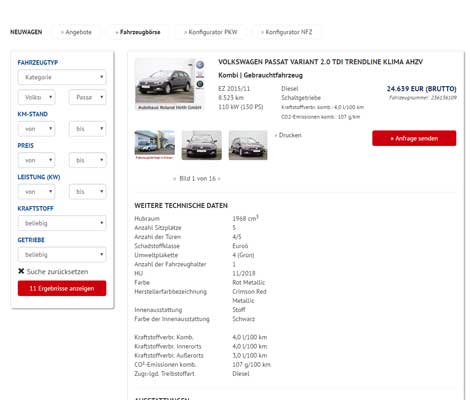Viewport: 470px width, 400px height.
Task: Click 'Kombi | Gebrauchtfahrzeug' text
Action: [x=260, y=75]
